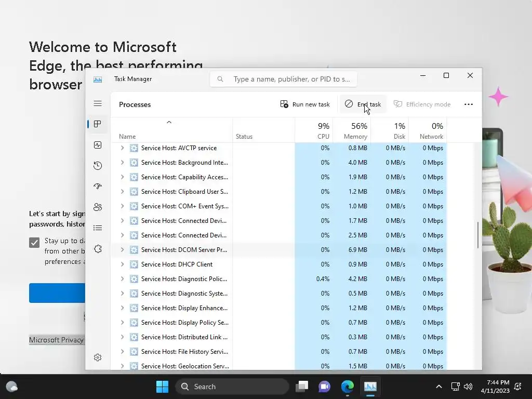532x399 pixels.
Task: Expand Service Host: COM+ Event Sys... row
Action: [123, 206]
